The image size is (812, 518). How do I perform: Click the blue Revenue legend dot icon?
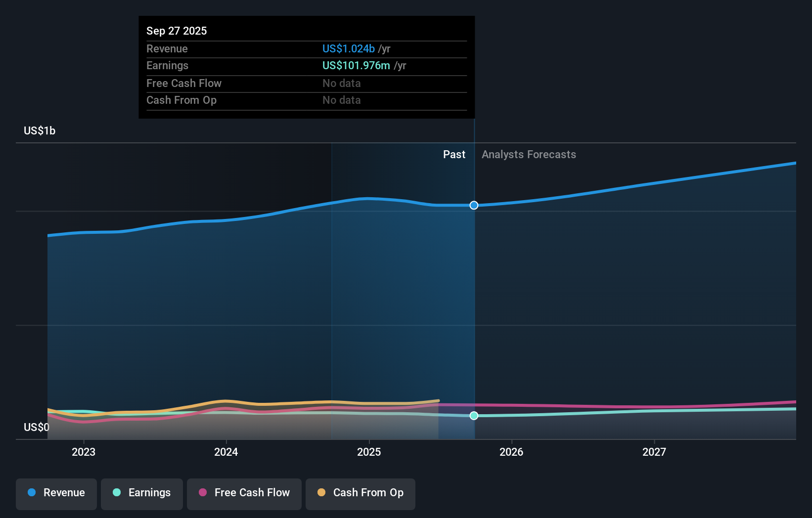tap(31, 493)
